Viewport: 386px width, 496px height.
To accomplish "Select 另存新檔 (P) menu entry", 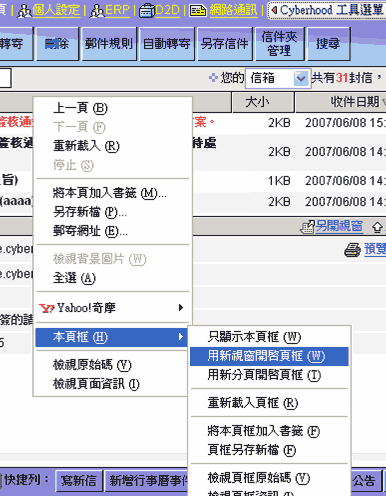I will click(x=113, y=212).
